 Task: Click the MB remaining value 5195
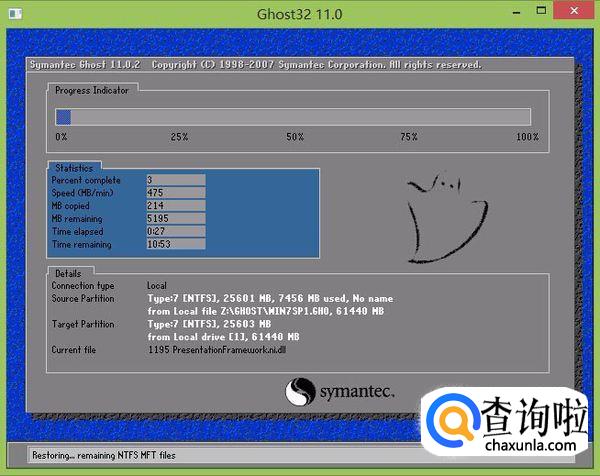176,218
